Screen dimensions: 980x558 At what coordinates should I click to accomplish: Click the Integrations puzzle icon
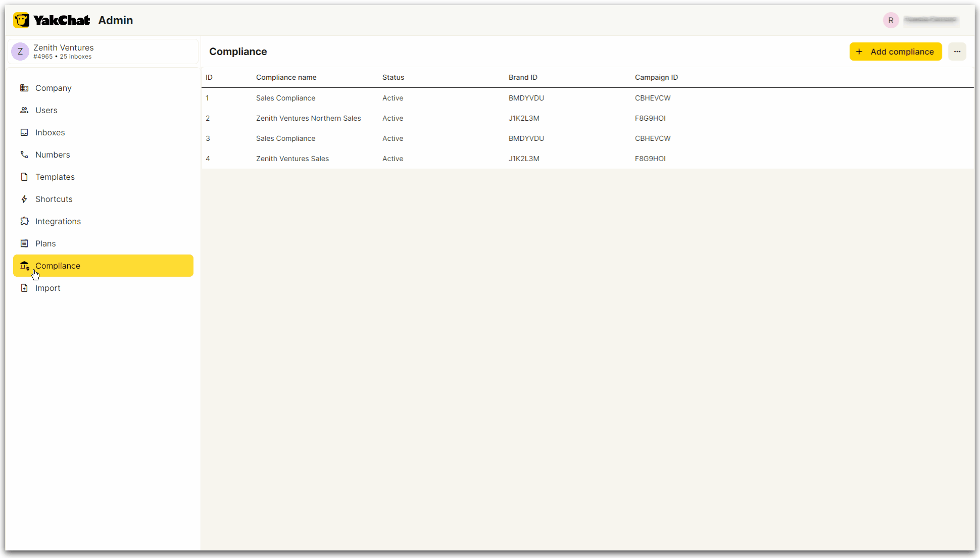click(x=24, y=221)
